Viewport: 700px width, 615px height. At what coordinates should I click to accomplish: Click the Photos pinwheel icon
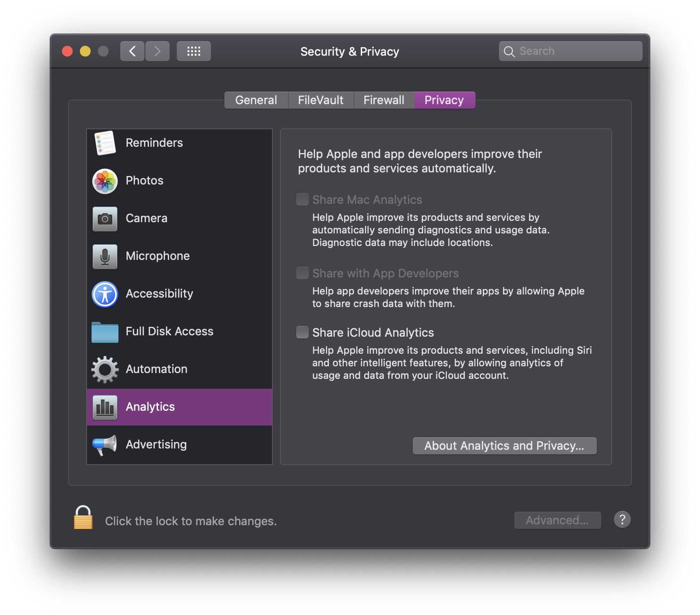pyautogui.click(x=105, y=181)
